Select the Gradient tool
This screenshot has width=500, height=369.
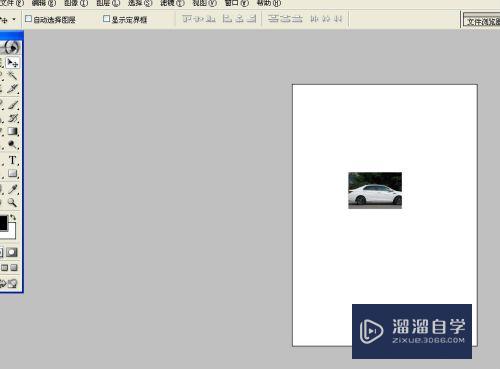(x=13, y=131)
